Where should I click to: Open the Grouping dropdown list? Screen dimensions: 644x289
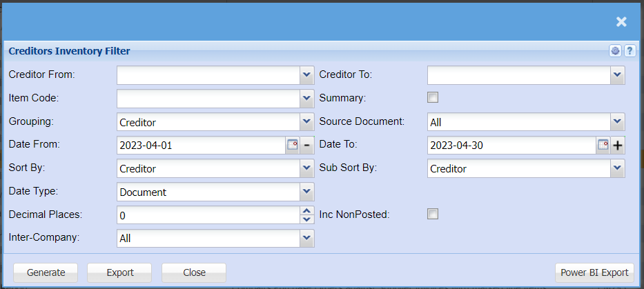(x=307, y=121)
